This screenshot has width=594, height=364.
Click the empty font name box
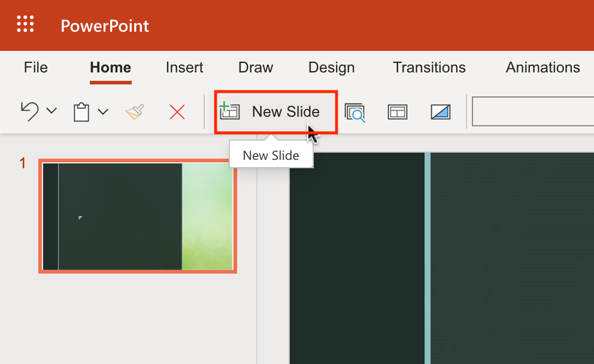tap(532, 111)
